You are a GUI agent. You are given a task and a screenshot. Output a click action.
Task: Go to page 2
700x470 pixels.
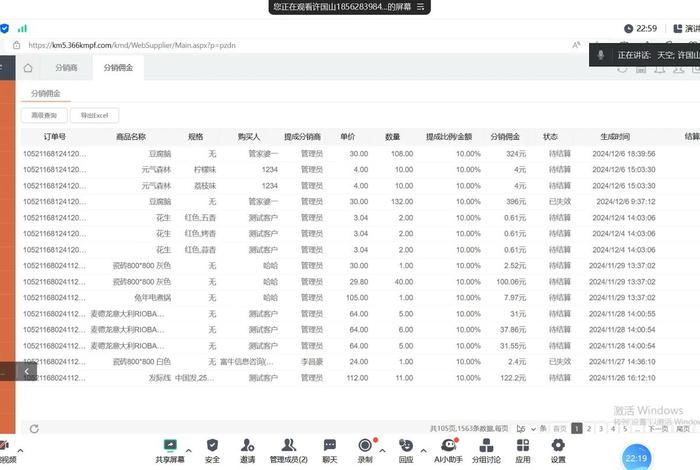589,428
